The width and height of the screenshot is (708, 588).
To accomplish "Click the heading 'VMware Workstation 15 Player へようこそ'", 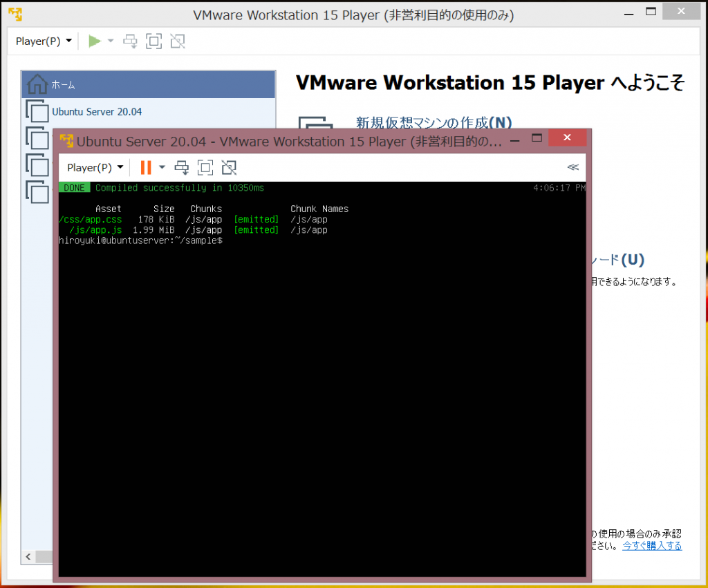I will point(490,83).
